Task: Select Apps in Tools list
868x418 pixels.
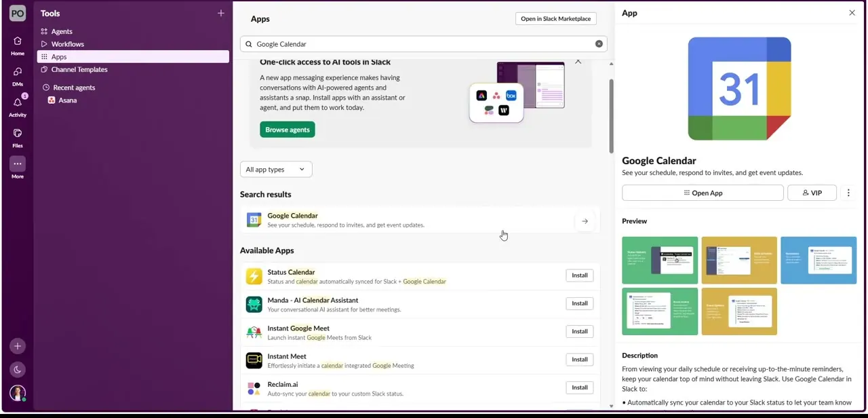Action: point(133,57)
